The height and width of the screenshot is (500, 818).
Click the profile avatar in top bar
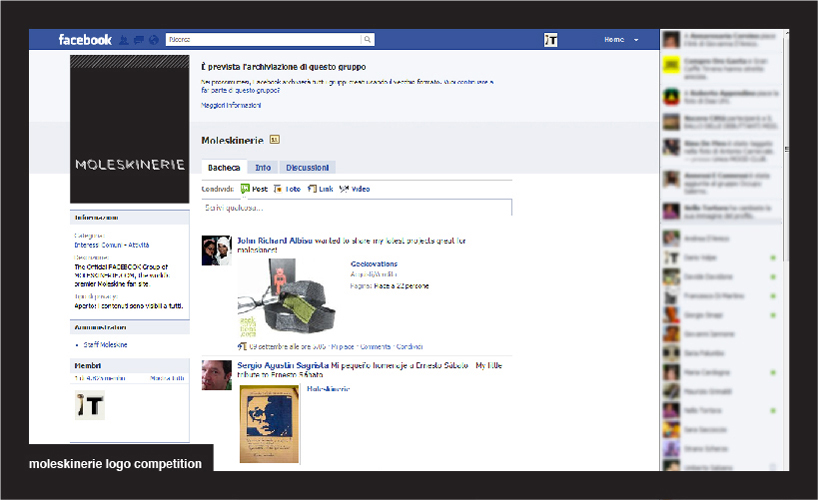(x=551, y=40)
